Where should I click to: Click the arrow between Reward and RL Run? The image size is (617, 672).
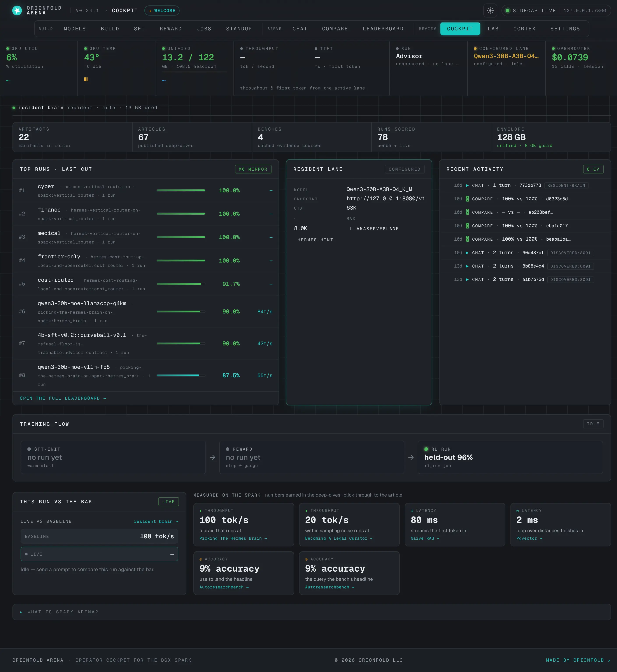click(411, 457)
